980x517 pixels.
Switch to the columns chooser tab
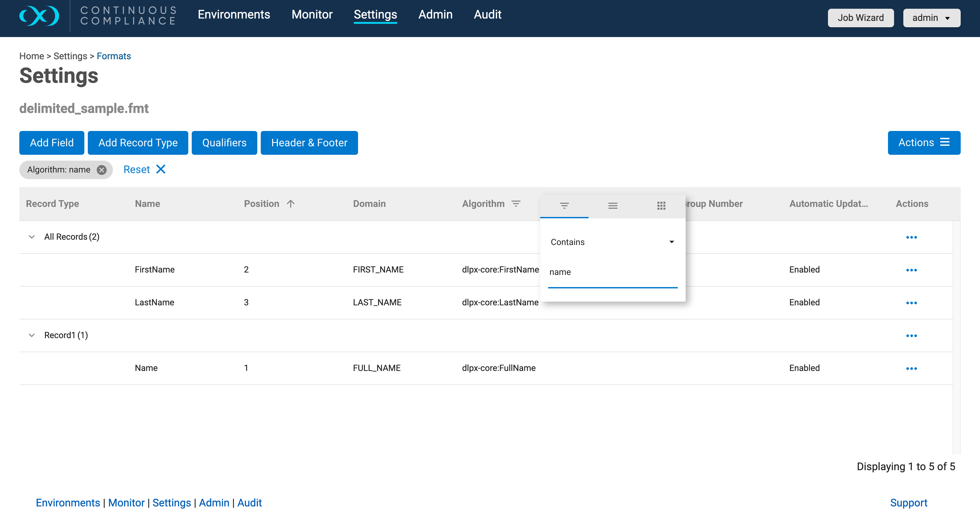pyautogui.click(x=661, y=206)
